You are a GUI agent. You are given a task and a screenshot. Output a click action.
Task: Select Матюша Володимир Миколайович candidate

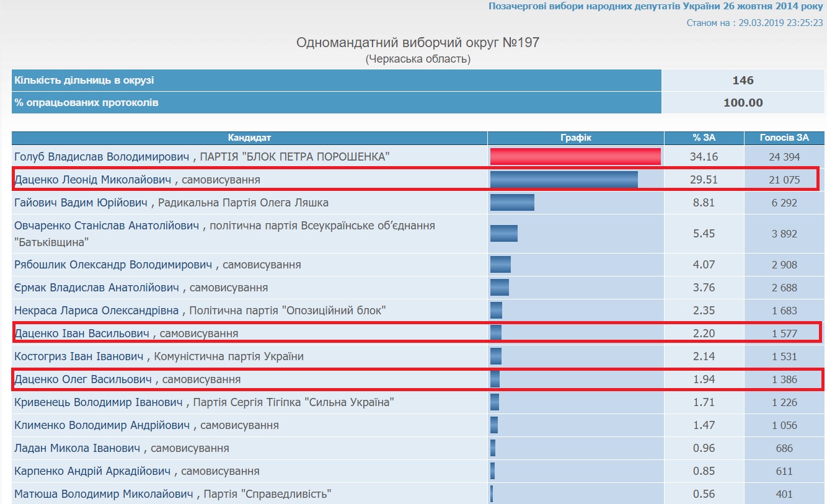105,494
